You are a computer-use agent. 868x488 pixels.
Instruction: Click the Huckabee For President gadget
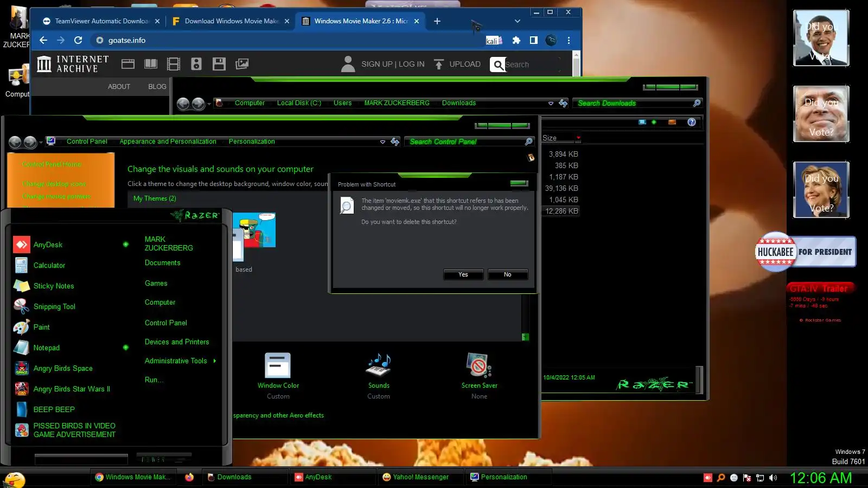tap(806, 252)
